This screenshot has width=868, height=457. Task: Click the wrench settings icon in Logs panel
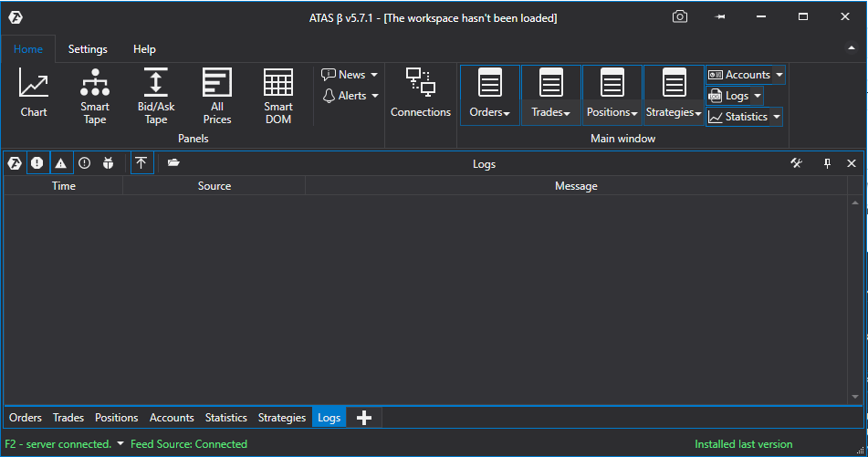click(796, 163)
